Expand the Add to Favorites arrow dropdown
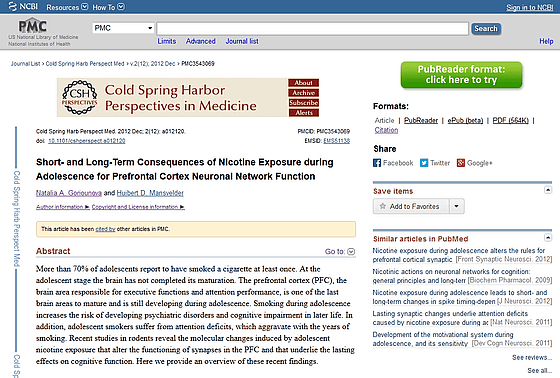The image size is (560, 378). tap(456, 206)
